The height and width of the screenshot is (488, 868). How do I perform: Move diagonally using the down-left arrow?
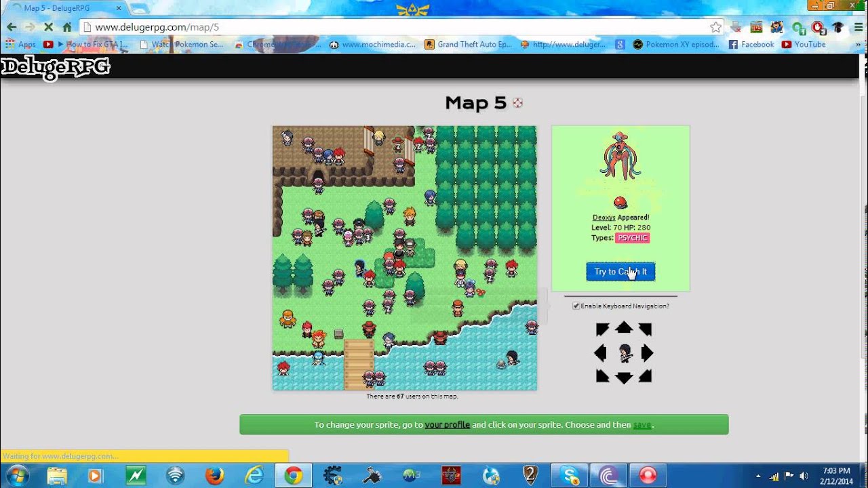(602, 375)
